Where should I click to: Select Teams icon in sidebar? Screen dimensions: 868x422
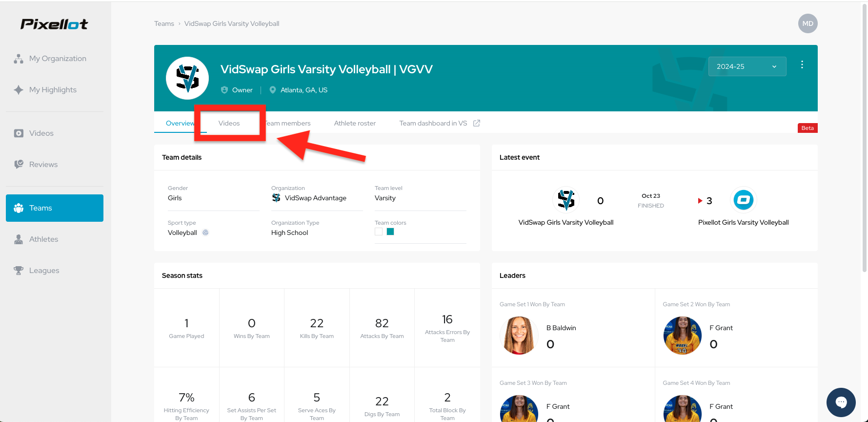pos(19,208)
